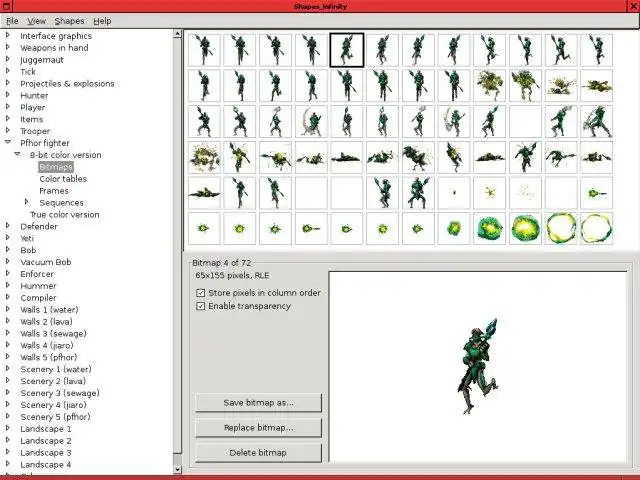Image resolution: width=640 pixels, height=480 pixels.
Task: Expand the Weapons in hand node arrow
Action: tap(8, 47)
